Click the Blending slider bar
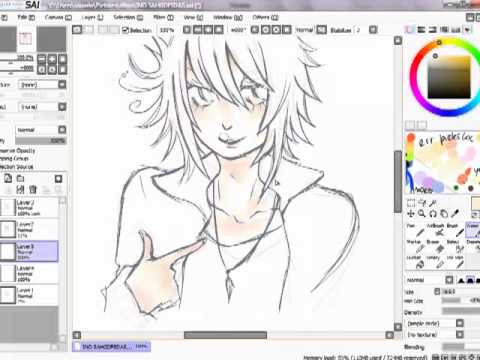 coord(461,347)
